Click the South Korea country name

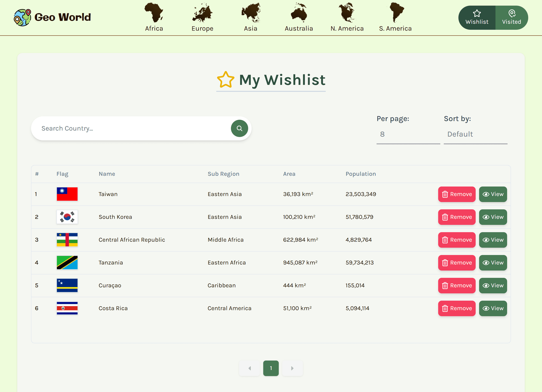pos(115,217)
